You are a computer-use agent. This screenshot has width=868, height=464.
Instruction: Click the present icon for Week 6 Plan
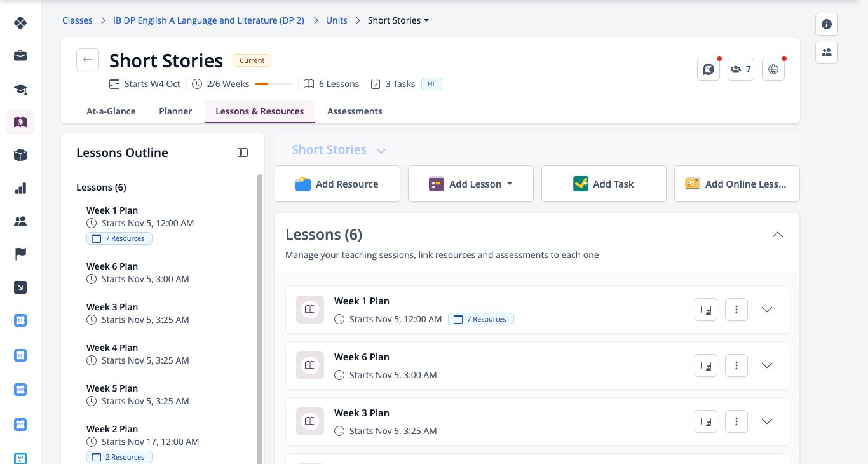[706, 365]
